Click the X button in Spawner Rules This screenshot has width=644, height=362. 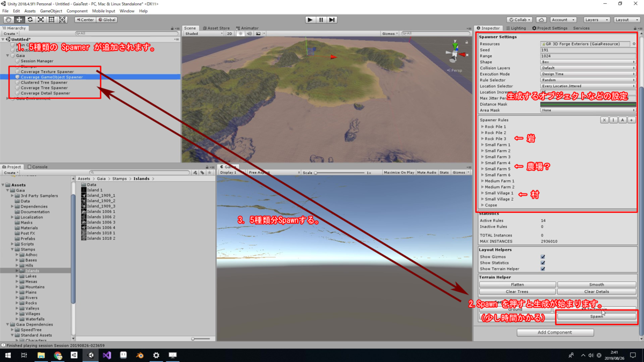[604, 120]
